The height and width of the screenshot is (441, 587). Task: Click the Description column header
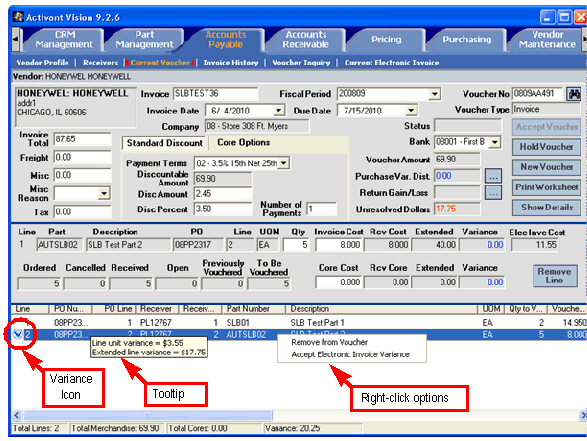pyautogui.click(x=381, y=309)
